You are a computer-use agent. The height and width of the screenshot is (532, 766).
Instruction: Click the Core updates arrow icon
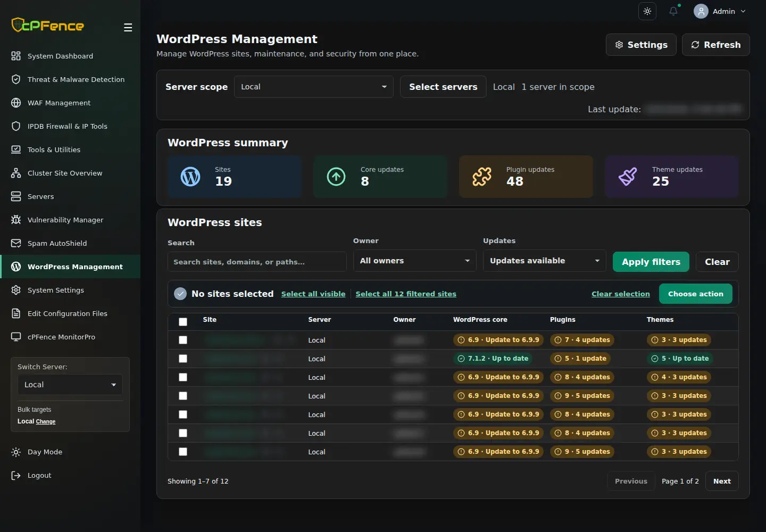point(336,177)
